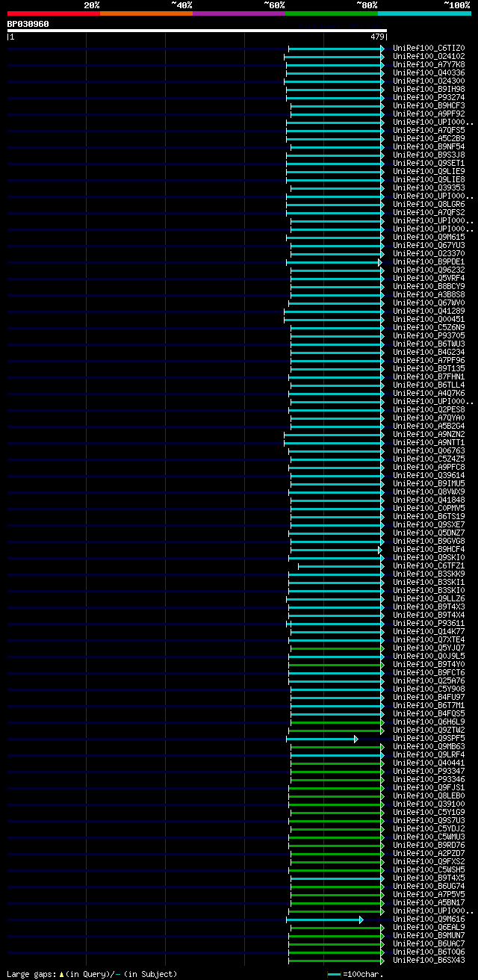Select the UniRef100_B3SKK9 entry
Screen dimensions: 478x980
tap(429, 574)
